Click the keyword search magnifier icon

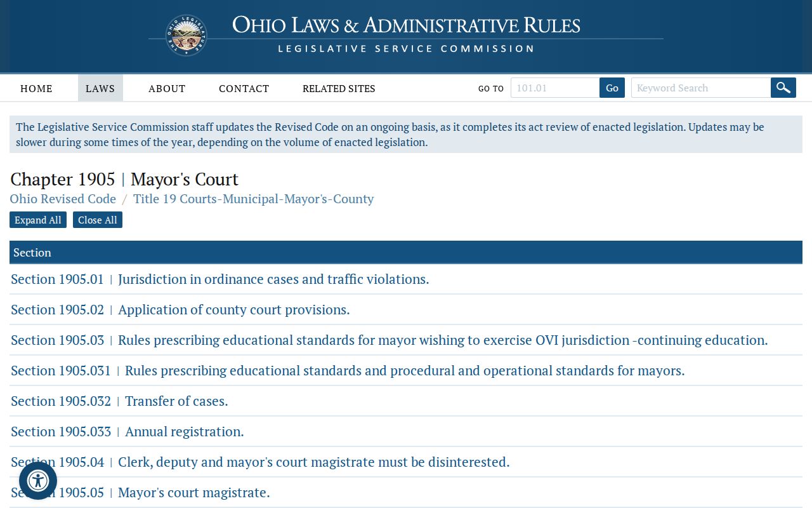(783, 88)
